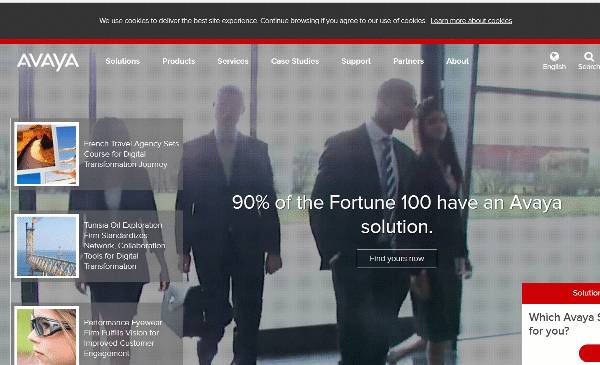Open the English language globe icon

click(x=554, y=57)
